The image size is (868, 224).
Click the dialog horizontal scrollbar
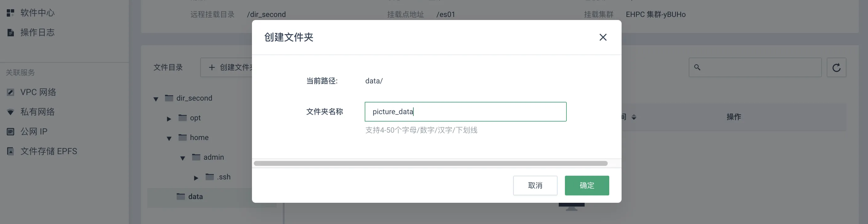pos(431,163)
